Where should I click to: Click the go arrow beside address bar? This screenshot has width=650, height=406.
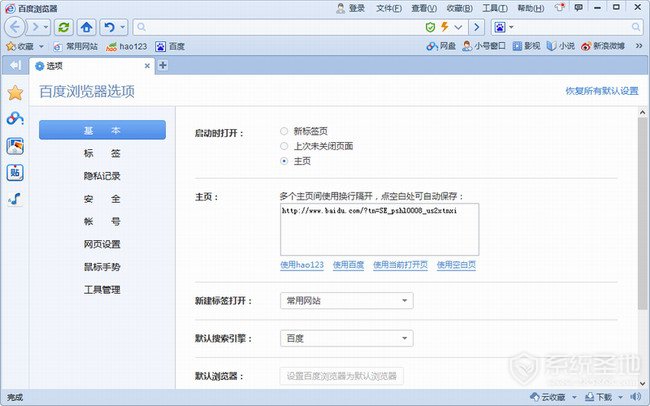(477, 27)
